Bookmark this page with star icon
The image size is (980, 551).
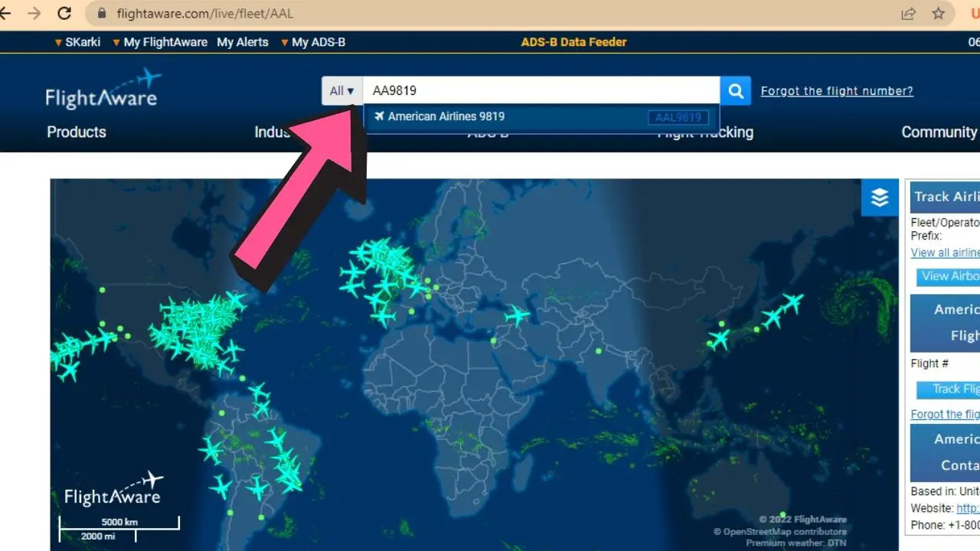[939, 14]
